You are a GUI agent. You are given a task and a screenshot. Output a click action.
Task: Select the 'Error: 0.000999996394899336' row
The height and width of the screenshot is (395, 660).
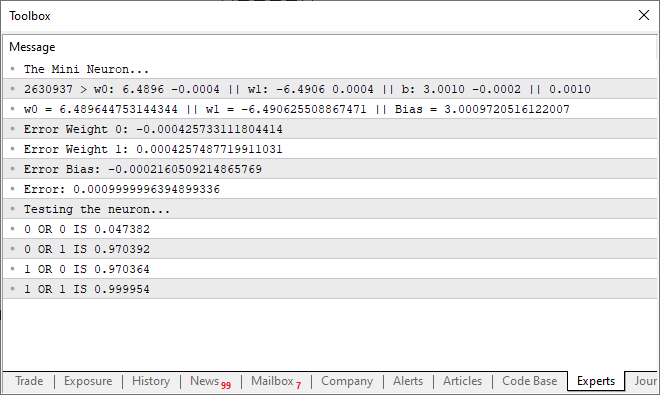coord(330,189)
